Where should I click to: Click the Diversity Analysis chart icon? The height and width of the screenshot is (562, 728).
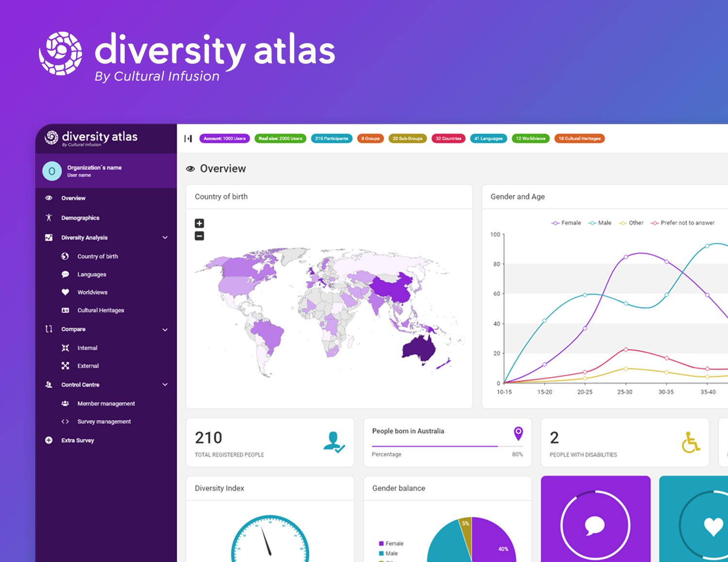(49, 238)
